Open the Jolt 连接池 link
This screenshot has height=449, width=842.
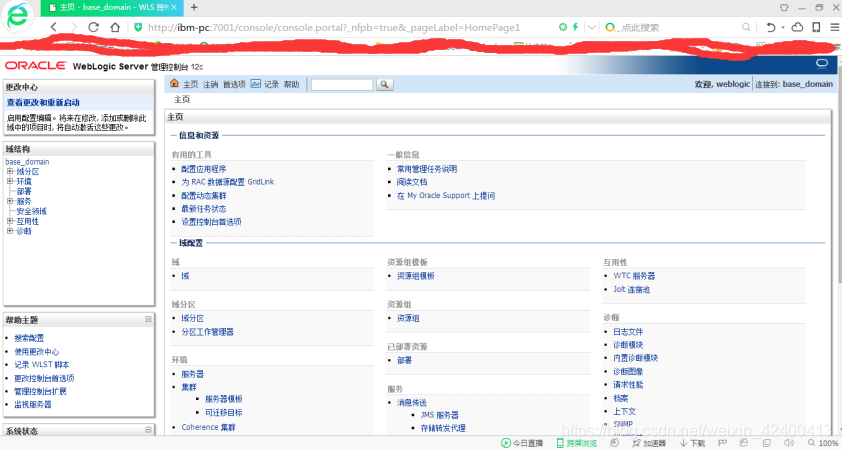(x=632, y=289)
